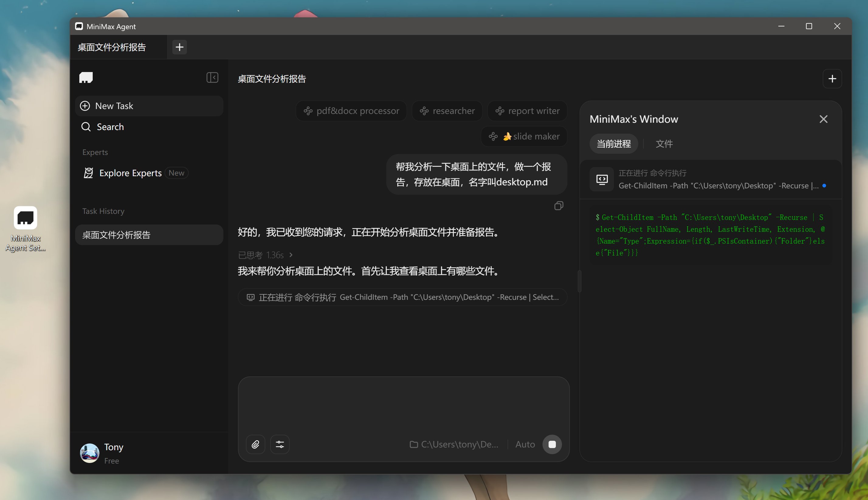Open a new tab with the plus button
Viewport: 868px width, 500px height.
(x=179, y=47)
